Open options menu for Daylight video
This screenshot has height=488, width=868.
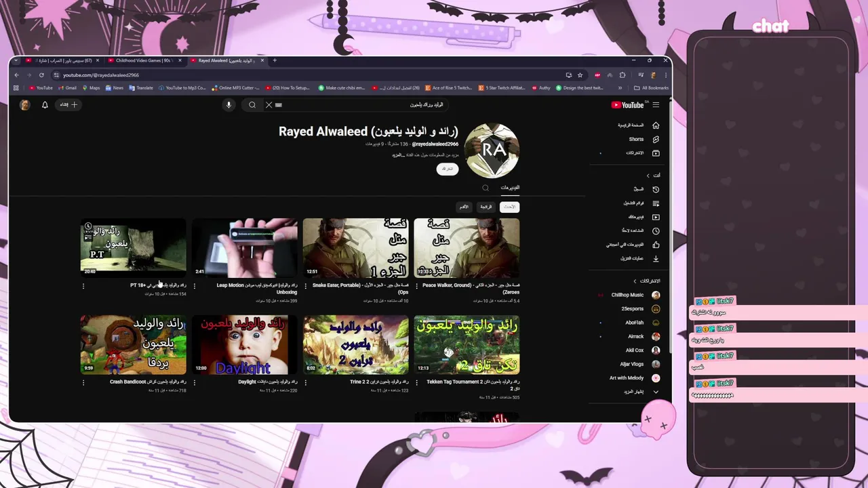(x=195, y=382)
